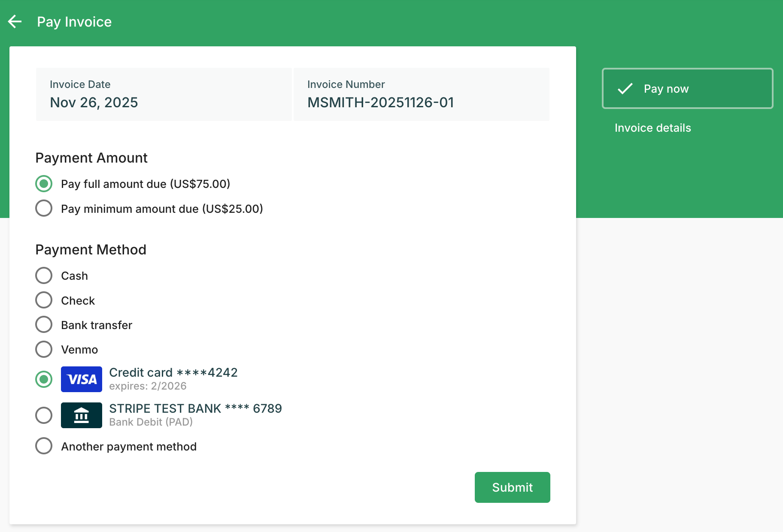
Task: Click the Bank Debit (PAD) label
Action: pos(151,422)
